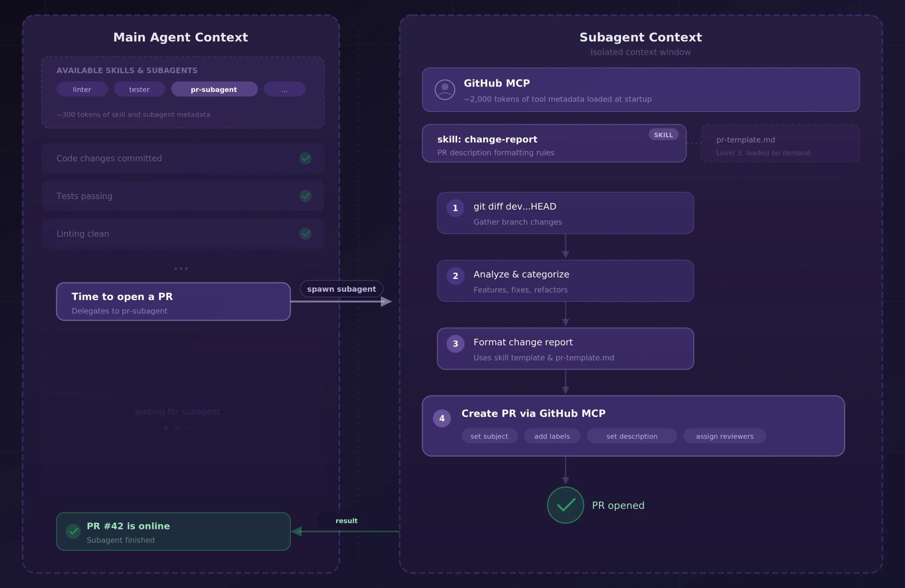The image size is (905, 588).
Task: Select the linter skill pill
Action: click(x=82, y=89)
